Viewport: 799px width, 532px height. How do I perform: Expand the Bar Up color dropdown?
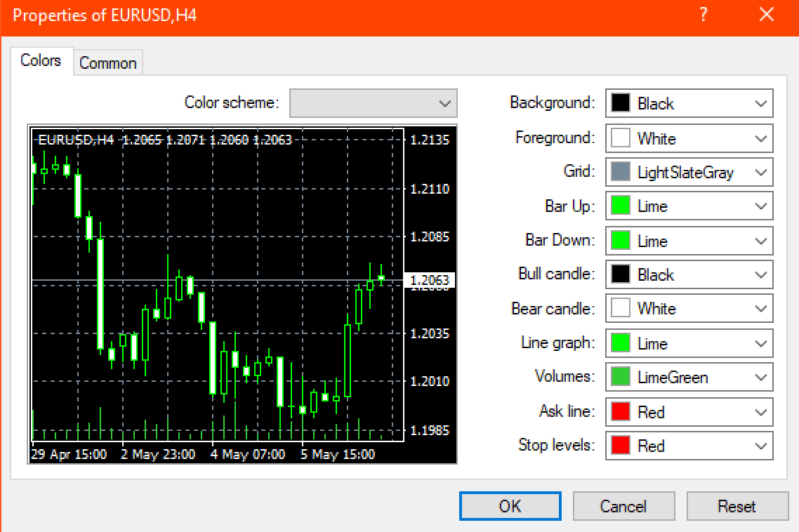click(x=689, y=206)
